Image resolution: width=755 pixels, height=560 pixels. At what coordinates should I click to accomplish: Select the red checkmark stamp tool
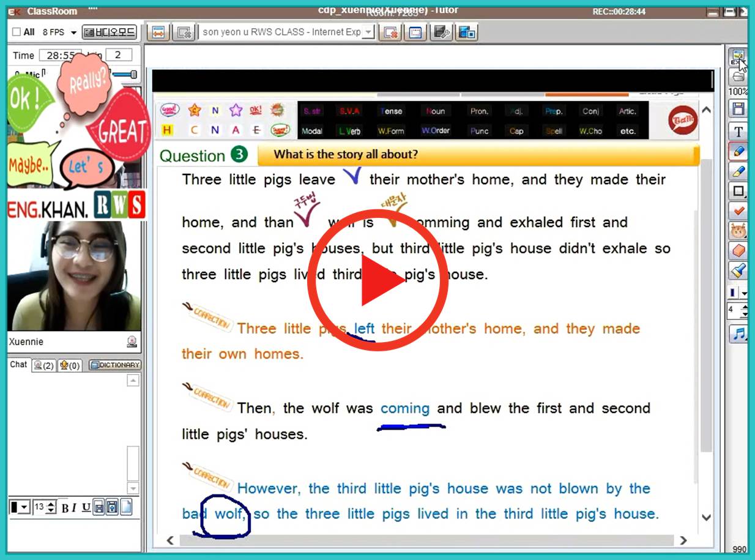pos(738,211)
